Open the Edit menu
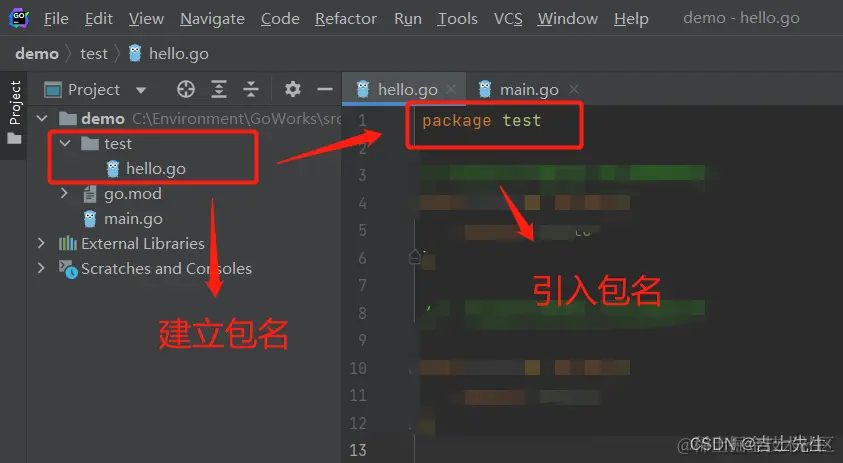 pyautogui.click(x=99, y=19)
